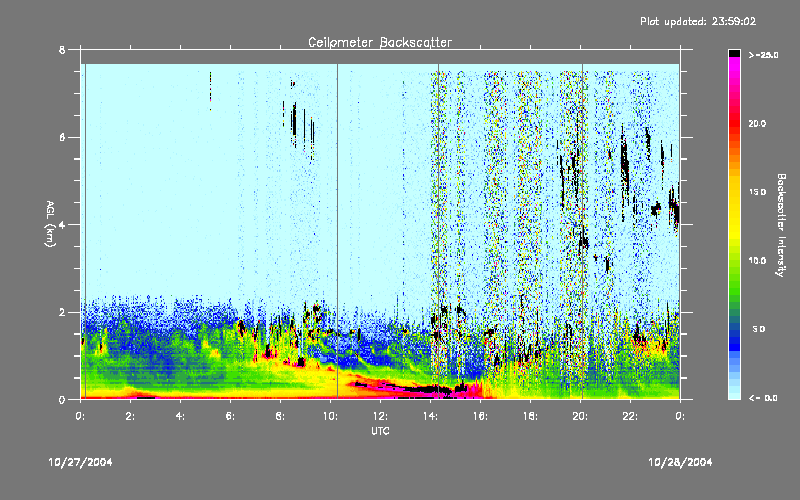Click the "20:" UTC hour label
Viewport: 800px width, 500px height.
pos(580,416)
